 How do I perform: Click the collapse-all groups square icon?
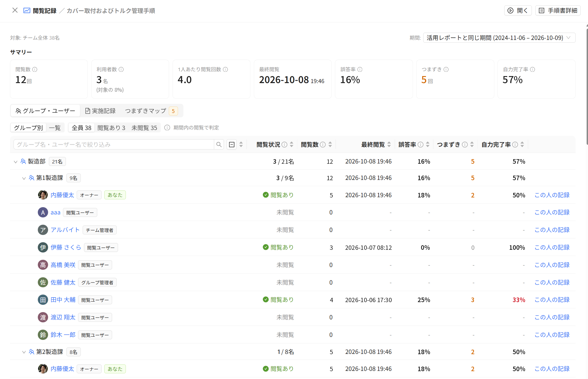[x=232, y=145]
